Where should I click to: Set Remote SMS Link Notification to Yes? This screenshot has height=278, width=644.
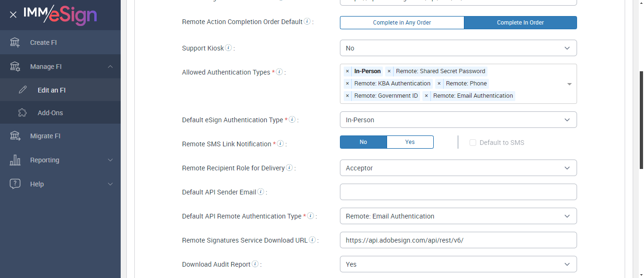(x=410, y=142)
